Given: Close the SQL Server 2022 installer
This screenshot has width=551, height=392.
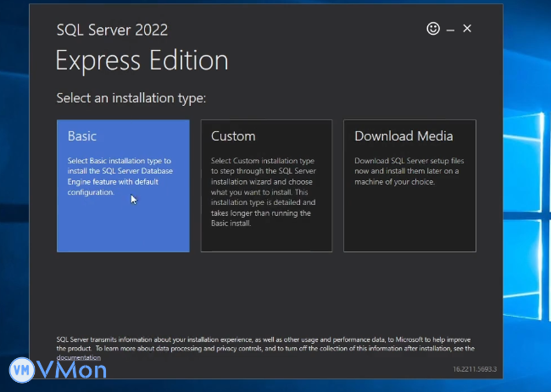Looking at the screenshot, I should click(x=467, y=29).
